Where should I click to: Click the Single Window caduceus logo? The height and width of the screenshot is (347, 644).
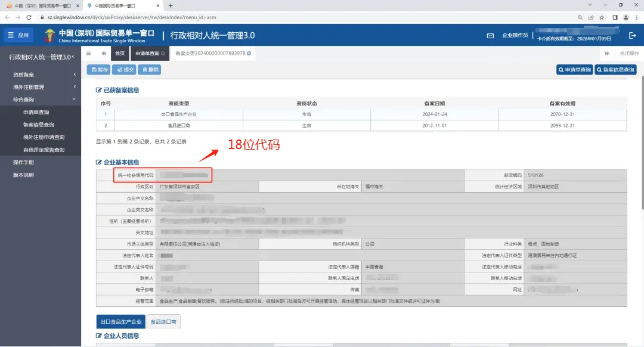(x=49, y=36)
